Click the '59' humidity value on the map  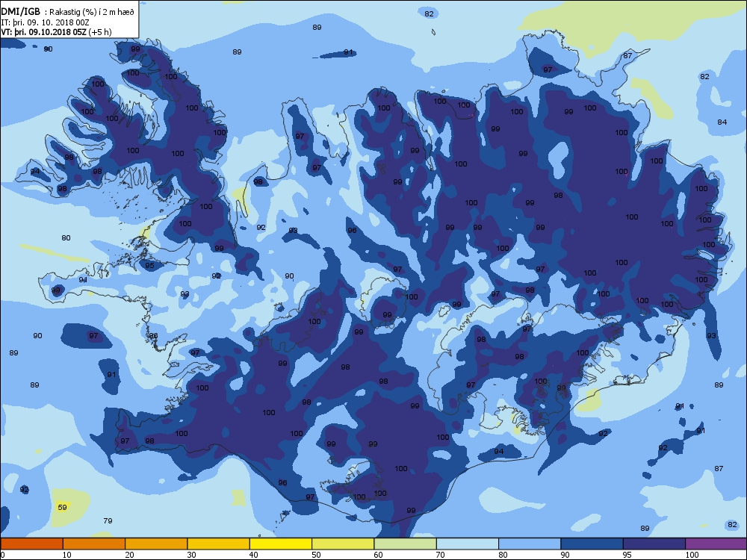(x=63, y=507)
